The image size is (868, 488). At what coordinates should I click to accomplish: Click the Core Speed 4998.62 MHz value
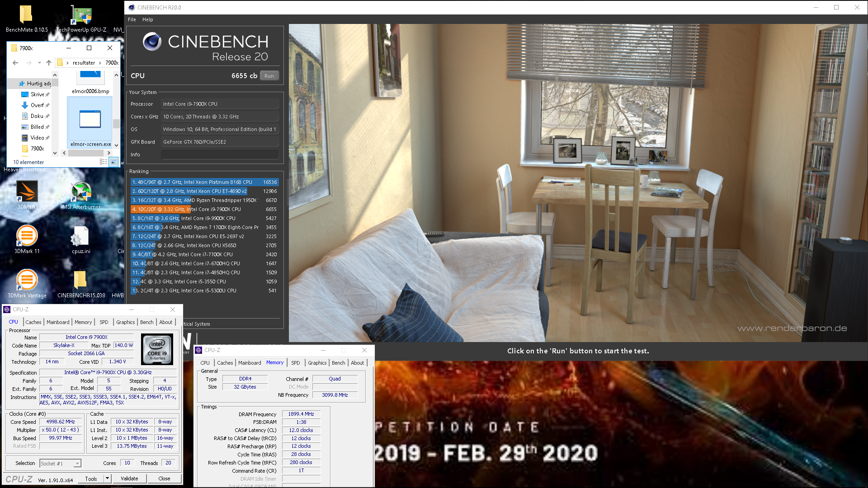click(x=61, y=422)
